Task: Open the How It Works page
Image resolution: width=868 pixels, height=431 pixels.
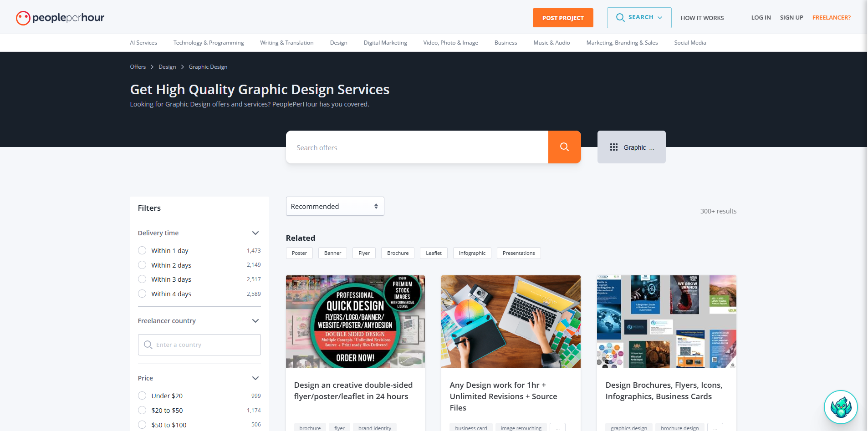Action: click(x=702, y=18)
